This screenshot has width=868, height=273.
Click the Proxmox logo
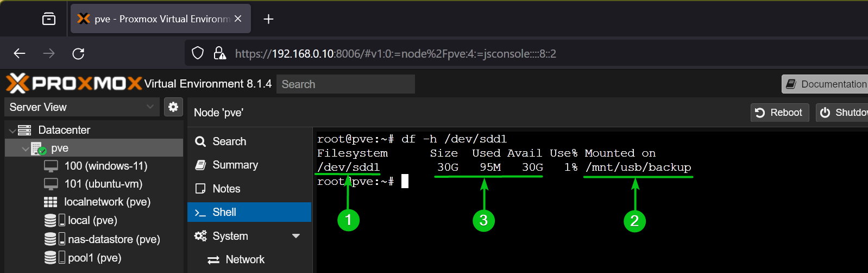(74, 84)
